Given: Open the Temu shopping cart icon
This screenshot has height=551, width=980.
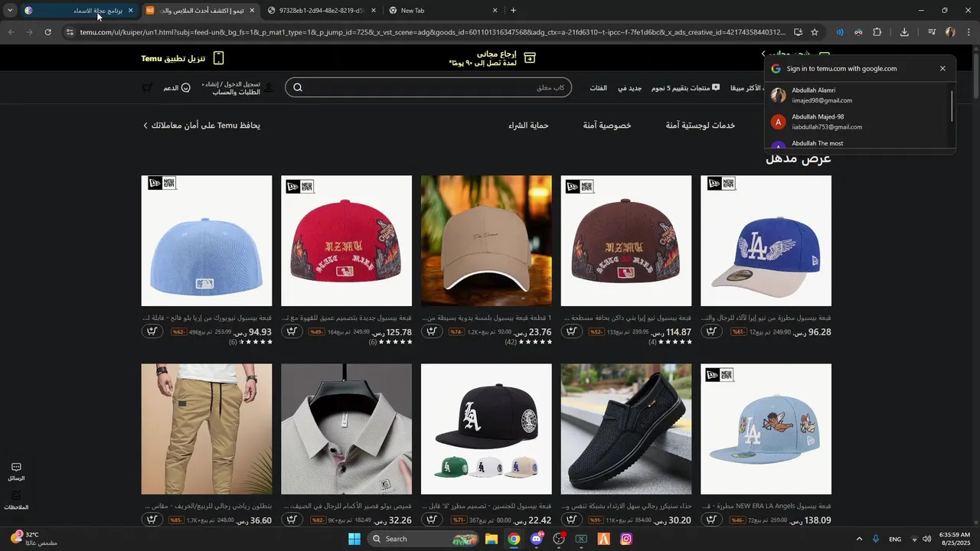Looking at the screenshot, I should pos(147,88).
